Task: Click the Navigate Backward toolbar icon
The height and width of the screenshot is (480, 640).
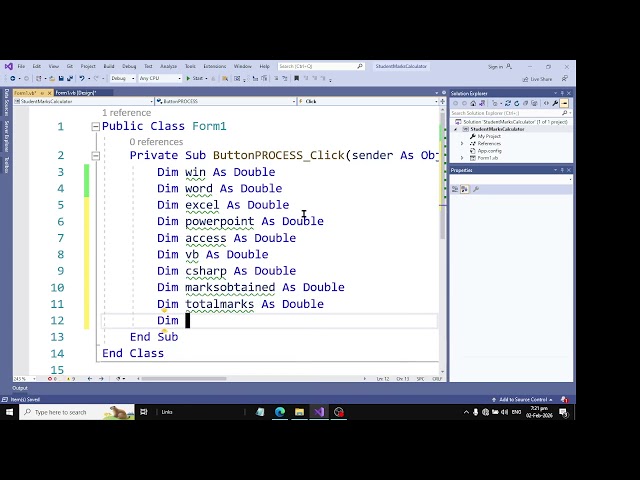Action: click(x=13, y=78)
